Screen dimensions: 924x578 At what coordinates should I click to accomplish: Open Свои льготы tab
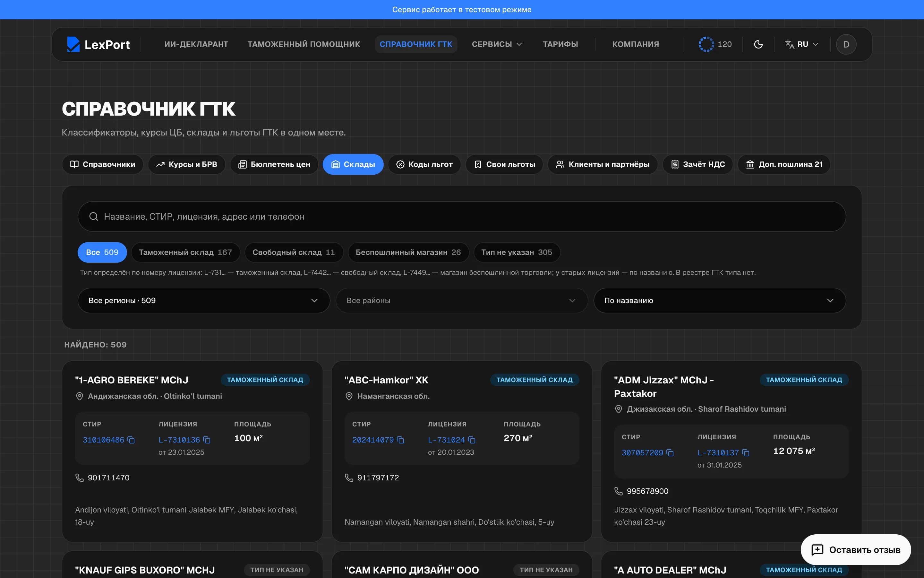tap(504, 164)
